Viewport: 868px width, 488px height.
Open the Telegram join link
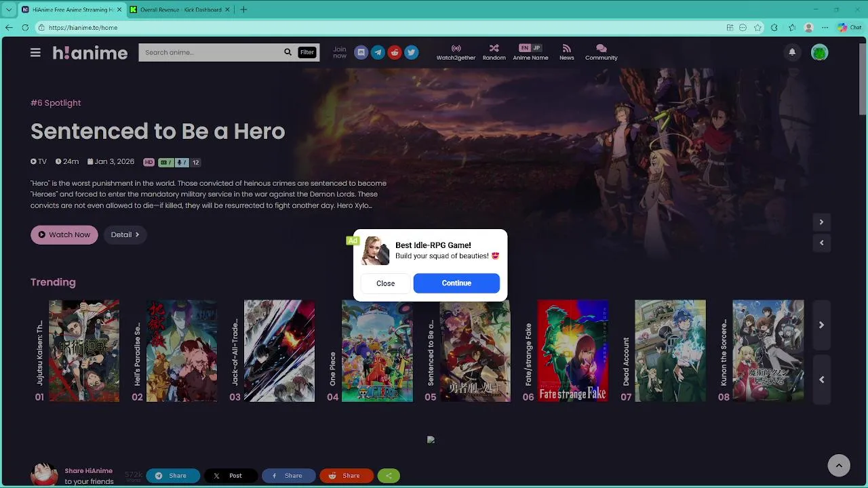[378, 52]
